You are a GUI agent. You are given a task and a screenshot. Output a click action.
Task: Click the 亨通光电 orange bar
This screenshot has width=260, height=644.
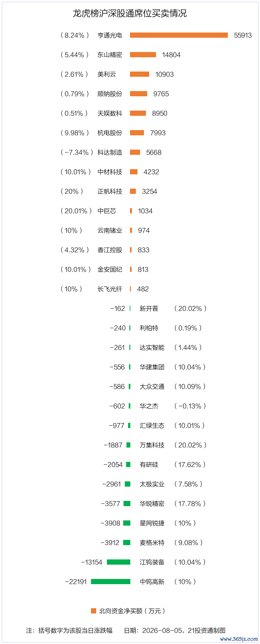point(179,35)
